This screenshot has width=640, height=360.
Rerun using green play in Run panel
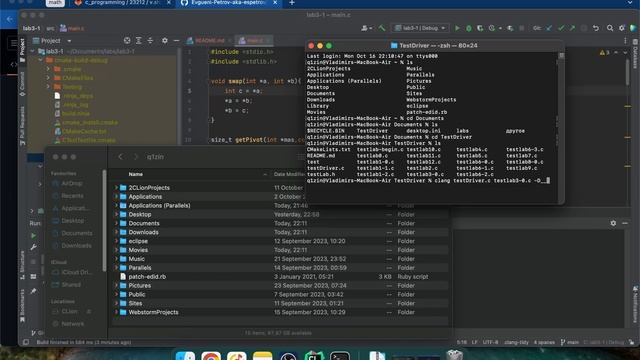pos(33,236)
